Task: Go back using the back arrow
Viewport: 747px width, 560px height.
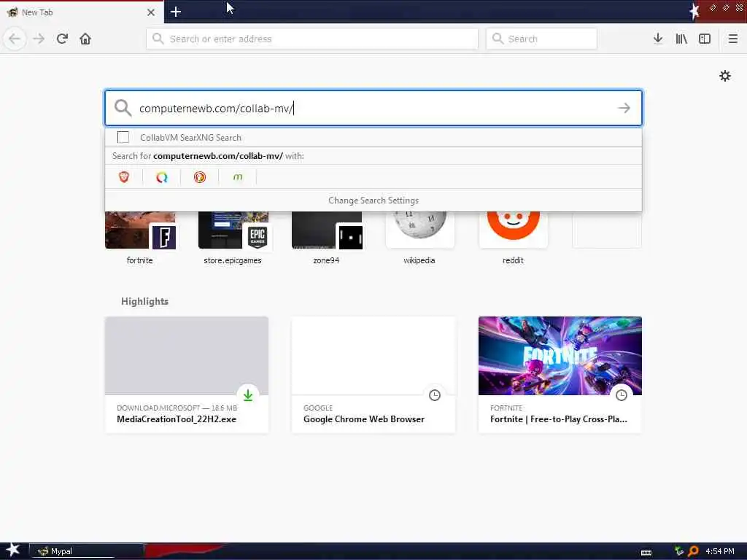Action: (15, 39)
